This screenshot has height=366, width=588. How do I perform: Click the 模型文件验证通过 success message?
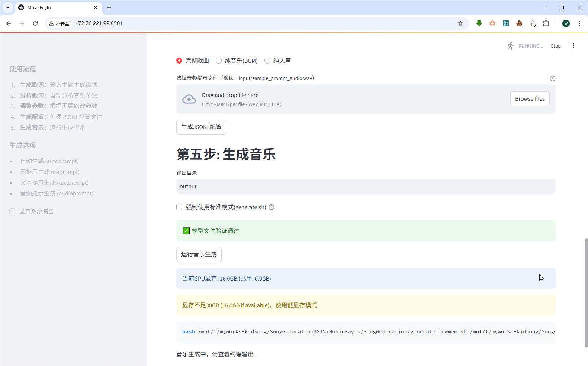[366, 231]
